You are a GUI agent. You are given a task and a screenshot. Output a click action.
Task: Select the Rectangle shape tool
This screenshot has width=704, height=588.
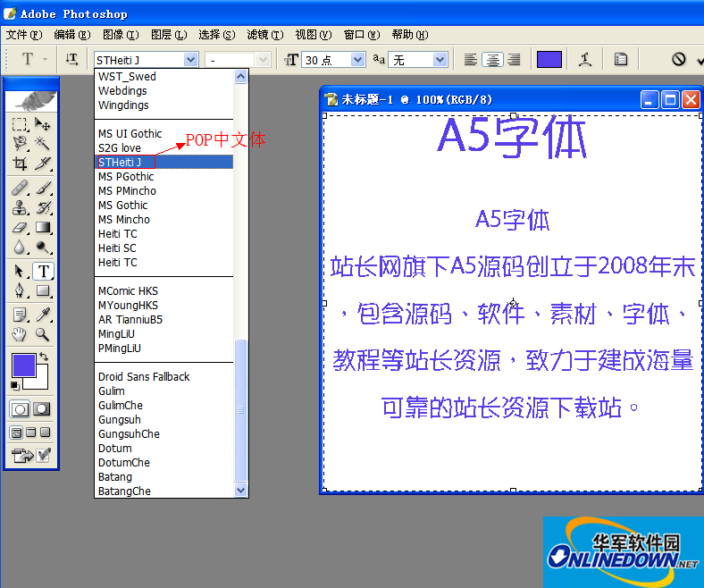pyautogui.click(x=43, y=290)
